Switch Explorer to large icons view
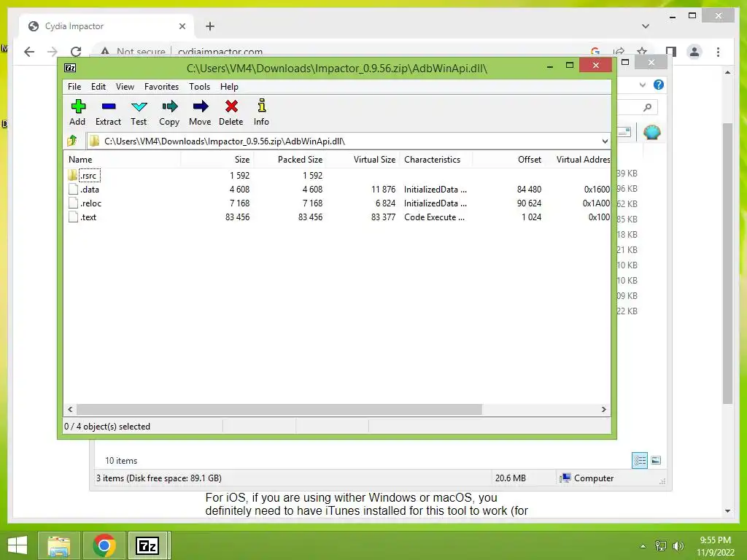Viewport: 747px width, 560px height. (x=656, y=460)
